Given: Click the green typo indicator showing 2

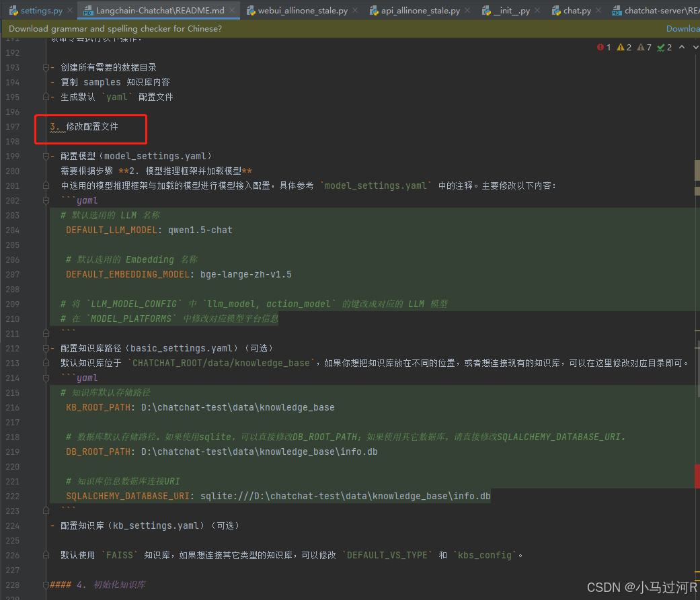Looking at the screenshot, I should tap(664, 47).
